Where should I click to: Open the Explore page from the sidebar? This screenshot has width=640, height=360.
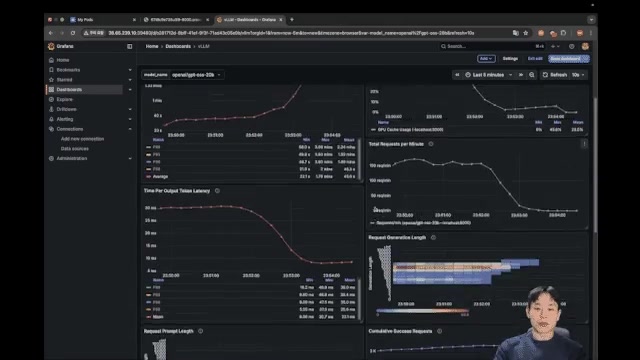click(64, 99)
